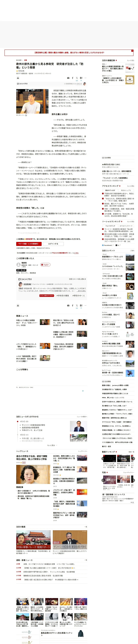Switch to コメントプラス tab under headline
Viewport: 138px width, 644px height.
tap(22, 84)
